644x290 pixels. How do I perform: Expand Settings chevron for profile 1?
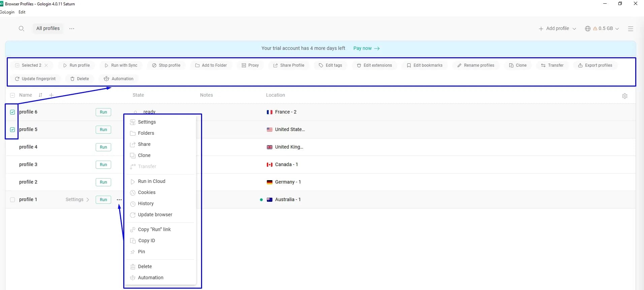point(88,200)
